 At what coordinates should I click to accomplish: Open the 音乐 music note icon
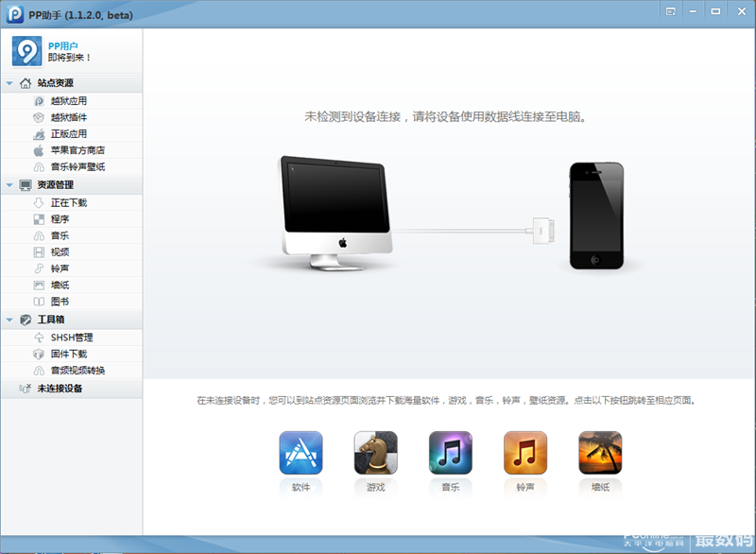[450, 453]
